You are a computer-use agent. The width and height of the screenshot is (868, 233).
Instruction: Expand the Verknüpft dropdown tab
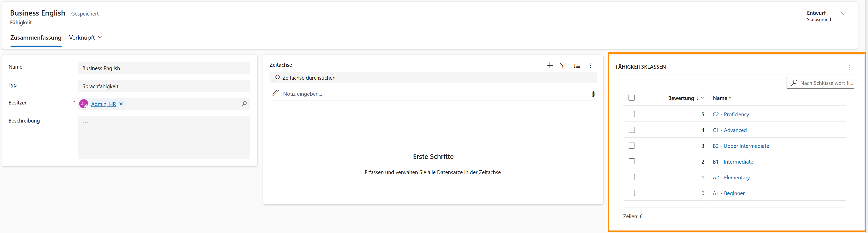pyautogui.click(x=86, y=37)
